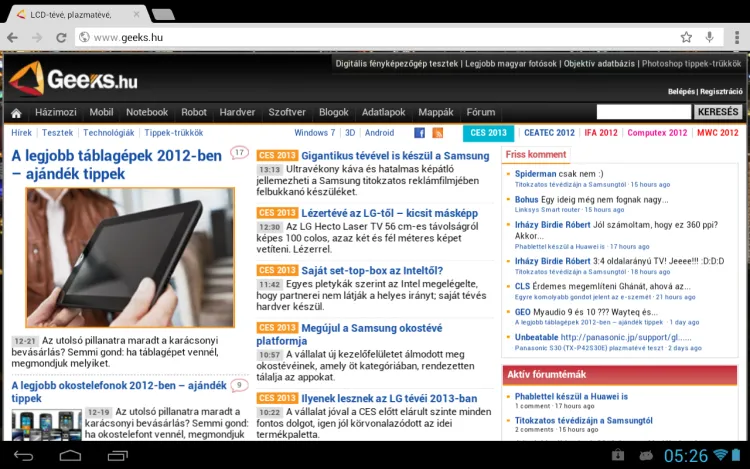The height and width of the screenshot is (469, 750).
Task: Open the 3D topic link
Action: (350, 133)
